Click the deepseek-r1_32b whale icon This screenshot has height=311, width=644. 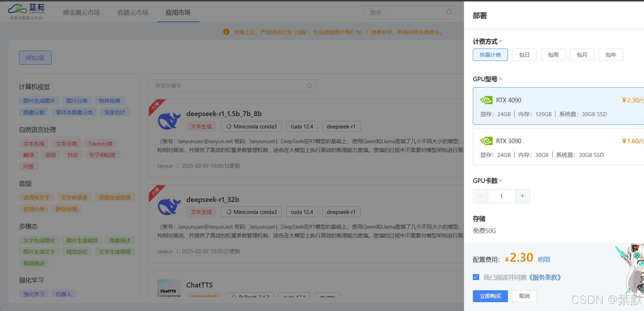(169, 207)
